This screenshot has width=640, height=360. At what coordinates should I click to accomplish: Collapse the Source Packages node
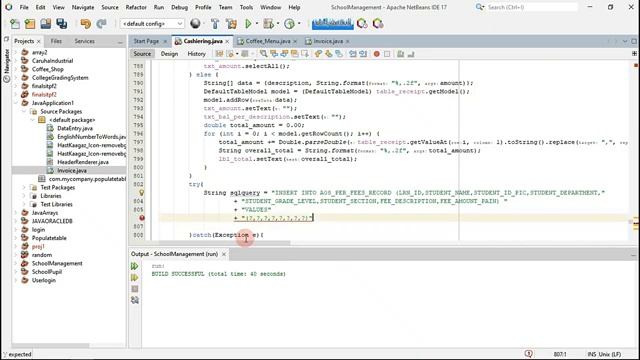(24, 111)
